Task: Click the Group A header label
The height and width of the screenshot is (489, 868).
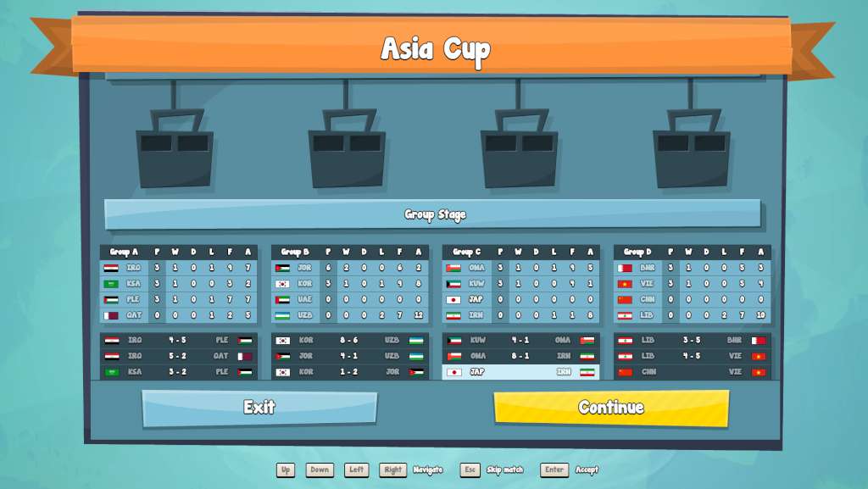Action: coord(125,252)
